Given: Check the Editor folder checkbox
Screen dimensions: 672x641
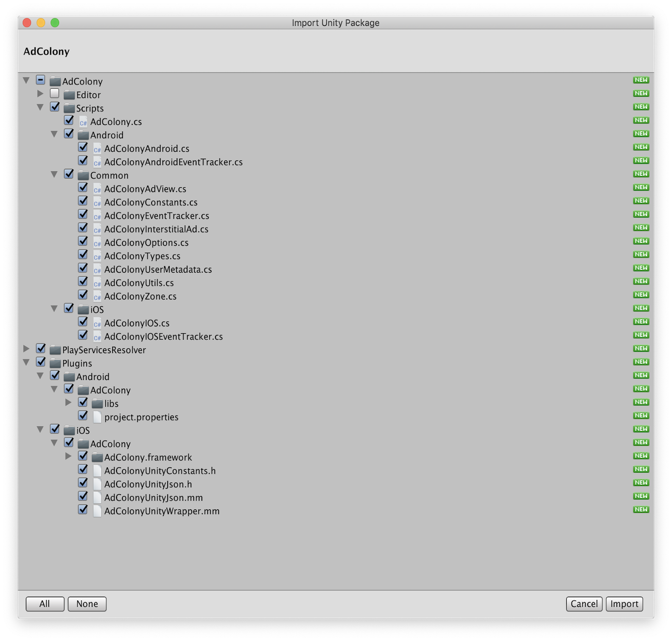Looking at the screenshot, I should coord(55,93).
